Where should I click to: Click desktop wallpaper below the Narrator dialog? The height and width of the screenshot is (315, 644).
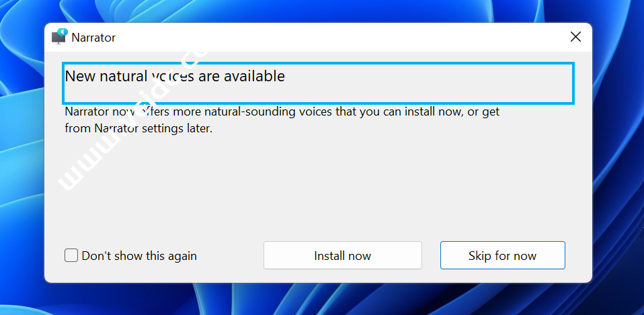[x=316, y=300]
